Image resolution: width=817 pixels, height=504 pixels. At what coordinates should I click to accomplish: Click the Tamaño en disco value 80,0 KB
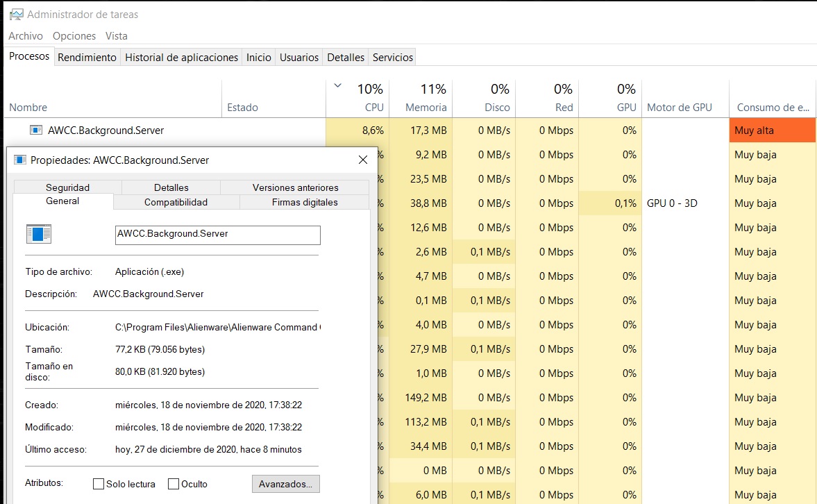pos(160,371)
